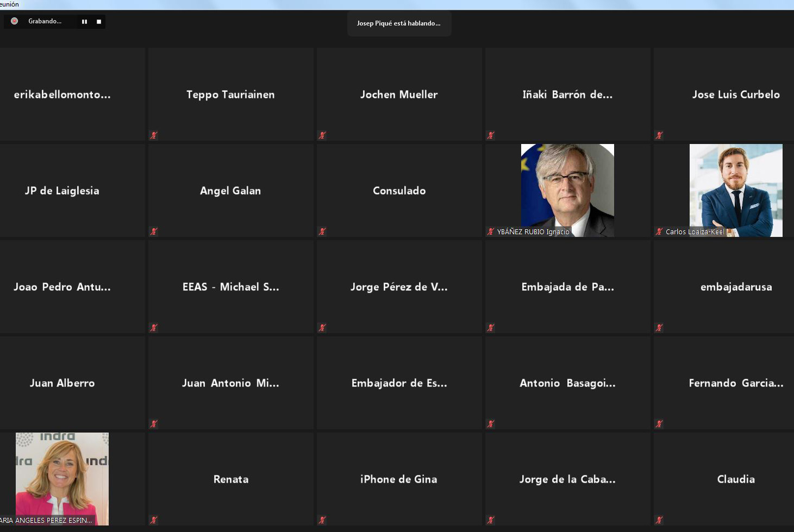Viewport: 794px width, 532px height.
Task: Select Carlos Loaiza-Keel's profile photo
Action: click(x=736, y=185)
